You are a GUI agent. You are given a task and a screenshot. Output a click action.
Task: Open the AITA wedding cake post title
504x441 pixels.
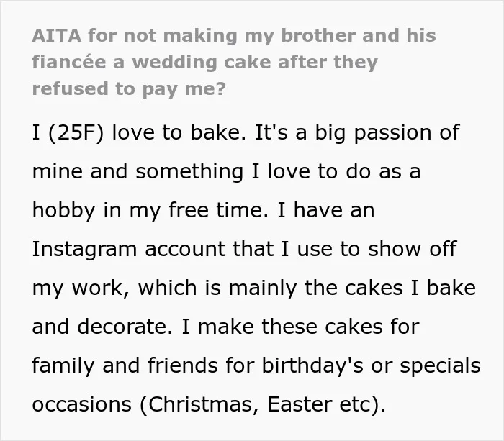point(234,62)
